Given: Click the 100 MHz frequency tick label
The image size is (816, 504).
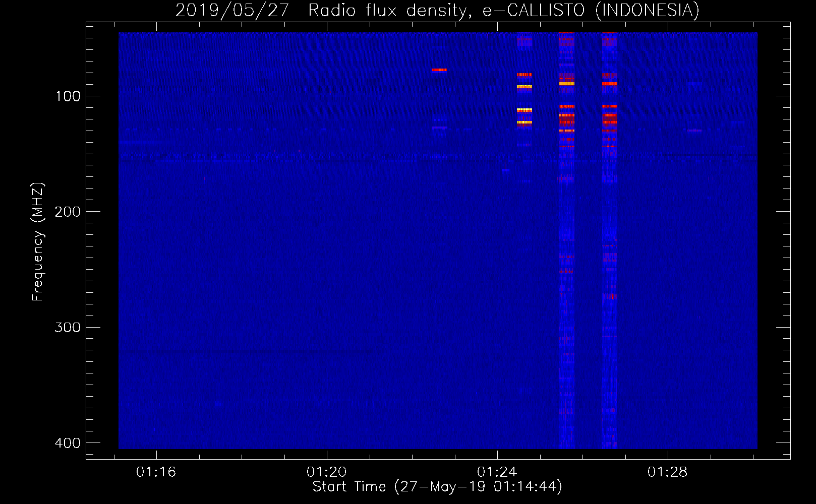Looking at the screenshot, I should (x=68, y=96).
